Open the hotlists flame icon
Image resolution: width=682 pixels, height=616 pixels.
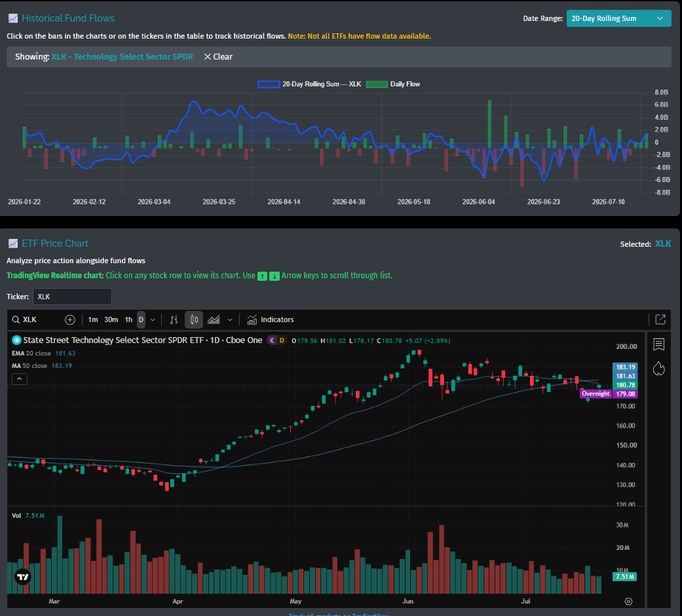pyautogui.click(x=659, y=369)
